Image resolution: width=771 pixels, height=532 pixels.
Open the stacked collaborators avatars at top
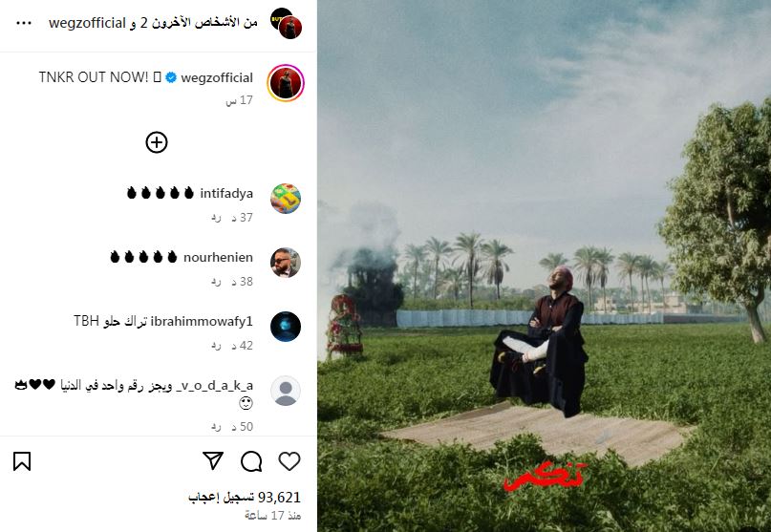tap(287, 23)
